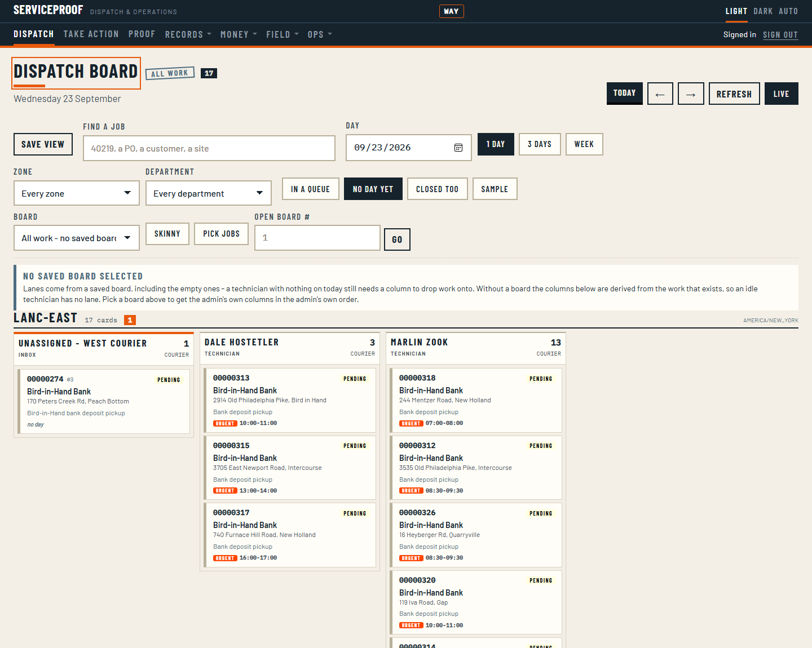Toggle the Closed Too filter
The width and height of the screenshot is (812, 648).
click(437, 189)
